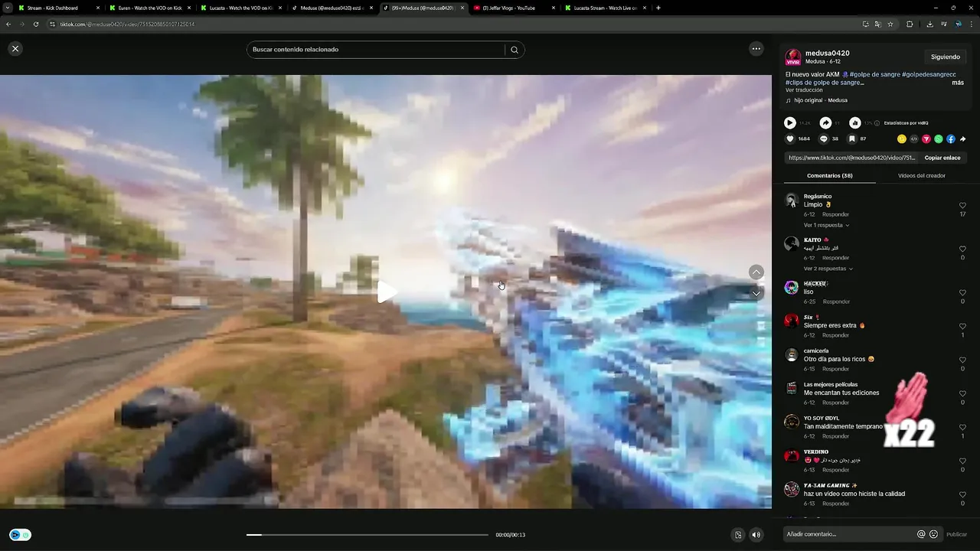Play the video with center play button

point(387,292)
